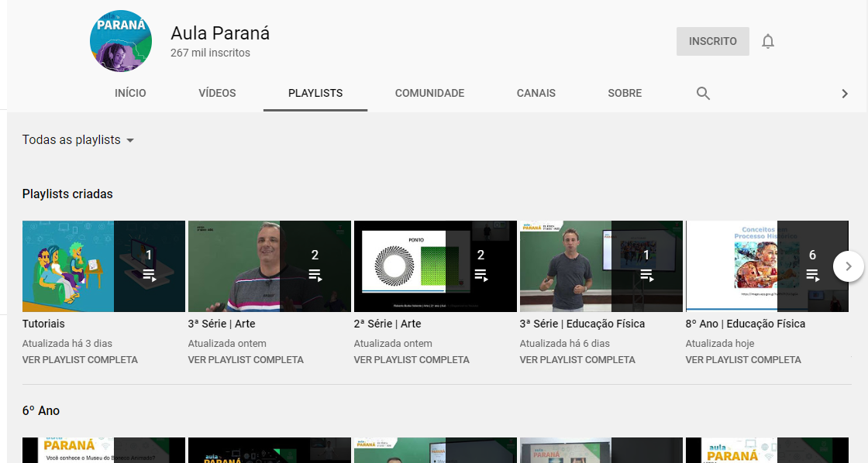Select the INÍCIO tab
Image resolution: width=868 pixels, height=463 pixels.
click(130, 94)
